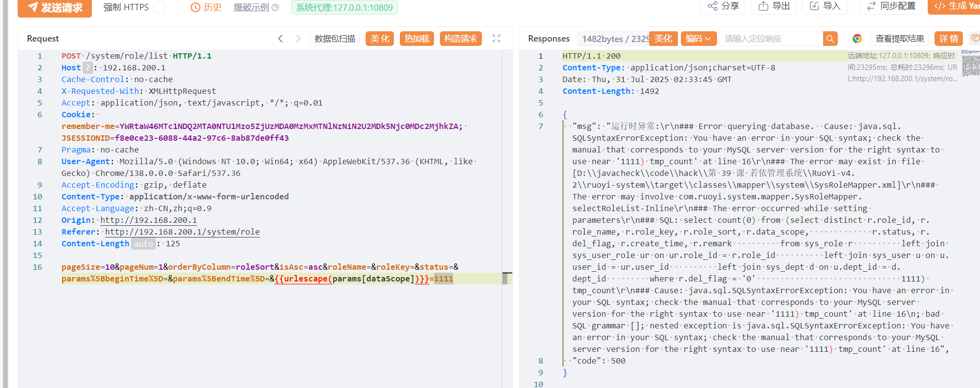The width and height of the screenshot is (980, 388).
Task: Toggle the 强制 HTTPS checkbox
Action: point(159,7)
